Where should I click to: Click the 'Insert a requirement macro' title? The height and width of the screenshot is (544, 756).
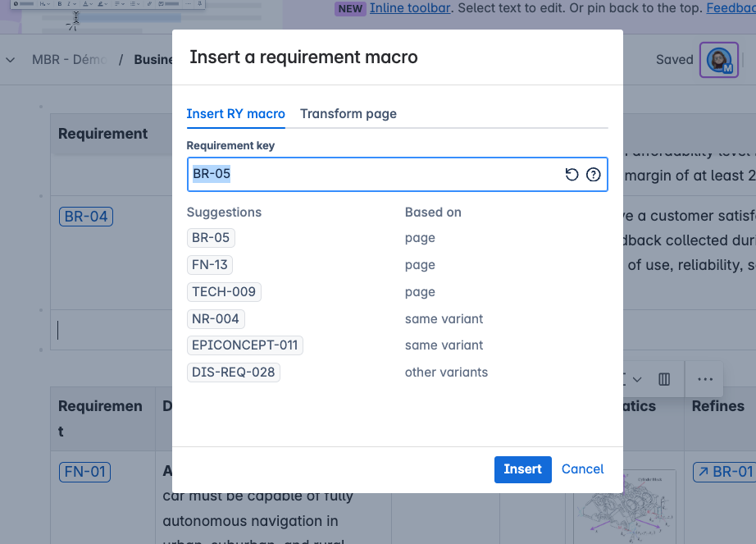coord(303,57)
